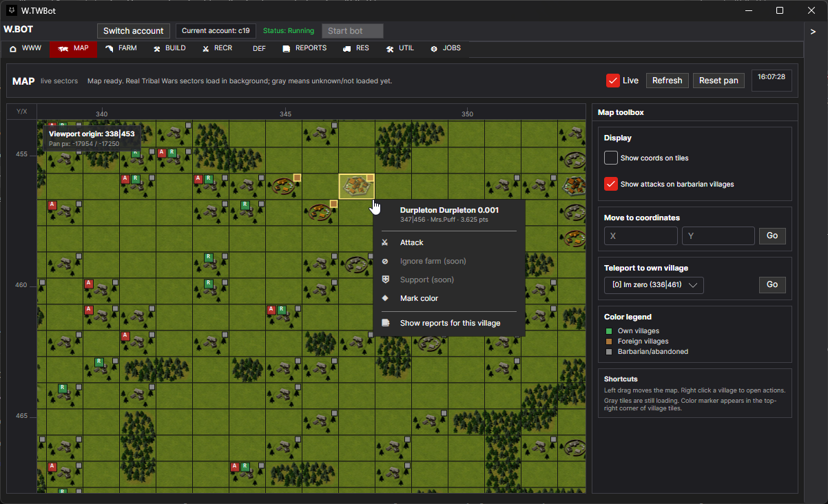This screenshot has width=828, height=504.
Task: Click the 460 label on the Y axis
Action: click(x=21, y=285)
